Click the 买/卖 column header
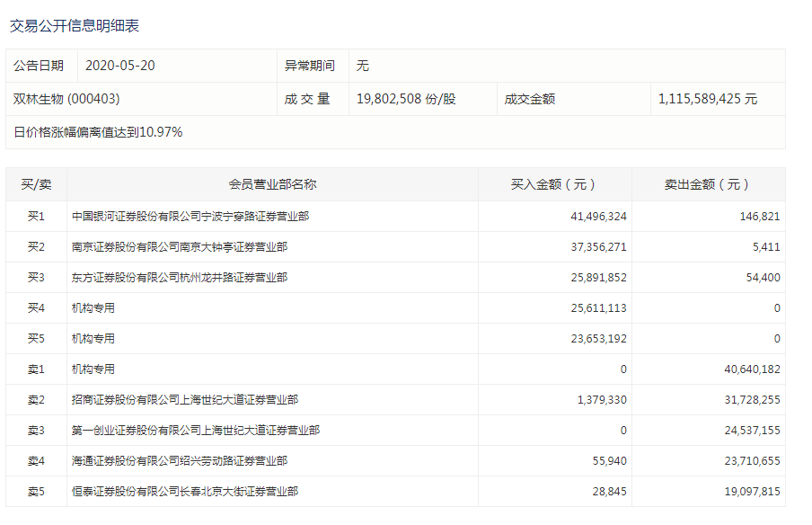 36,184
